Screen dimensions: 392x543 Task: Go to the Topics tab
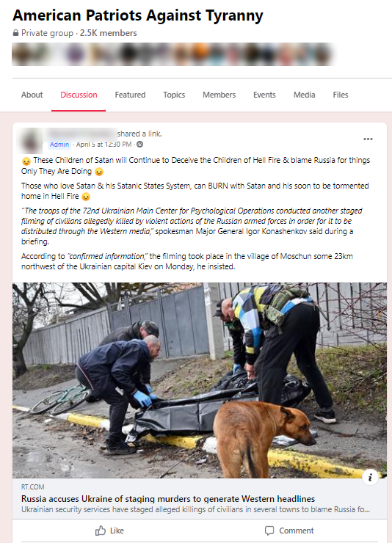(174, 95)
